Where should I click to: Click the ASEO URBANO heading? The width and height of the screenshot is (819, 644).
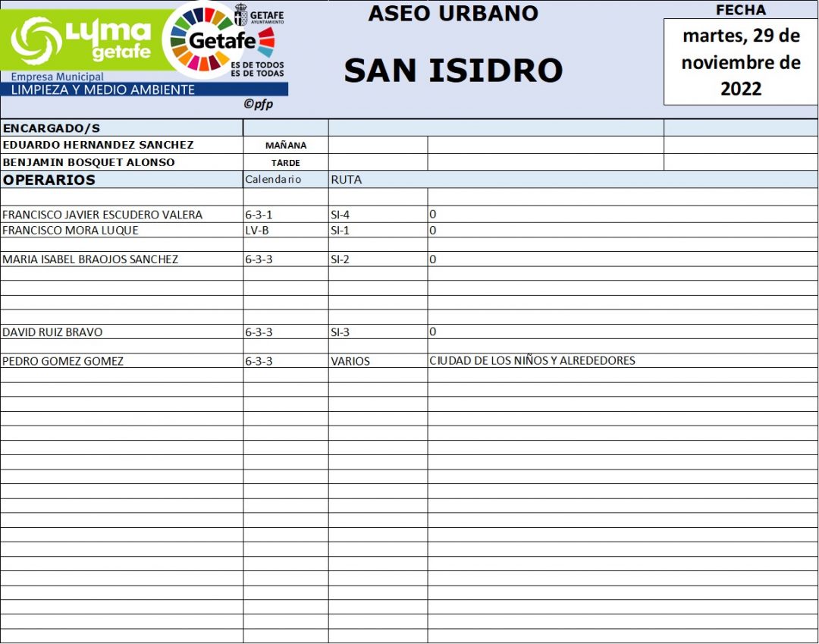click(x=453, y=13)
